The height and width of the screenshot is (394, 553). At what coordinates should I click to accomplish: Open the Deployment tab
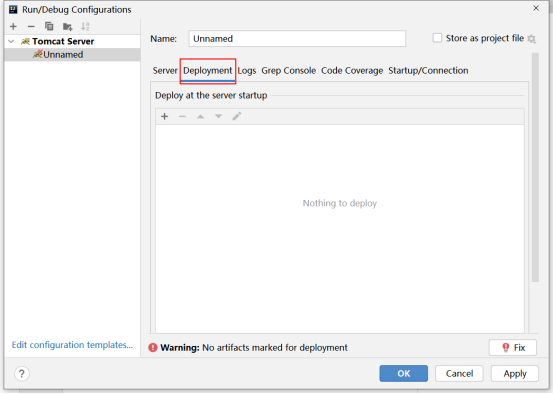coord(208,71)
